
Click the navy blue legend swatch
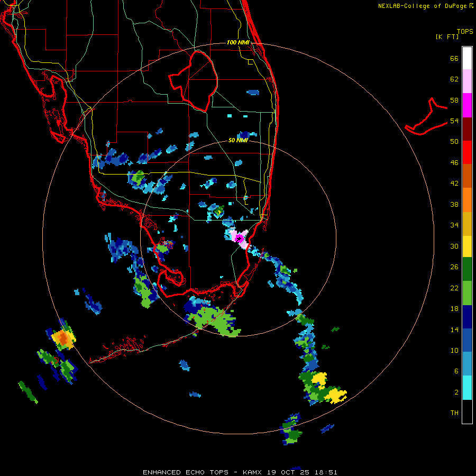click(467, 317)
